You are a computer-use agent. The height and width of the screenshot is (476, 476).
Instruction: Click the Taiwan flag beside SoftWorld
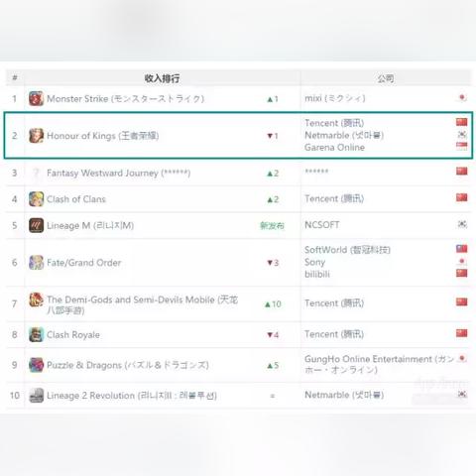click(x=462, y=249)
